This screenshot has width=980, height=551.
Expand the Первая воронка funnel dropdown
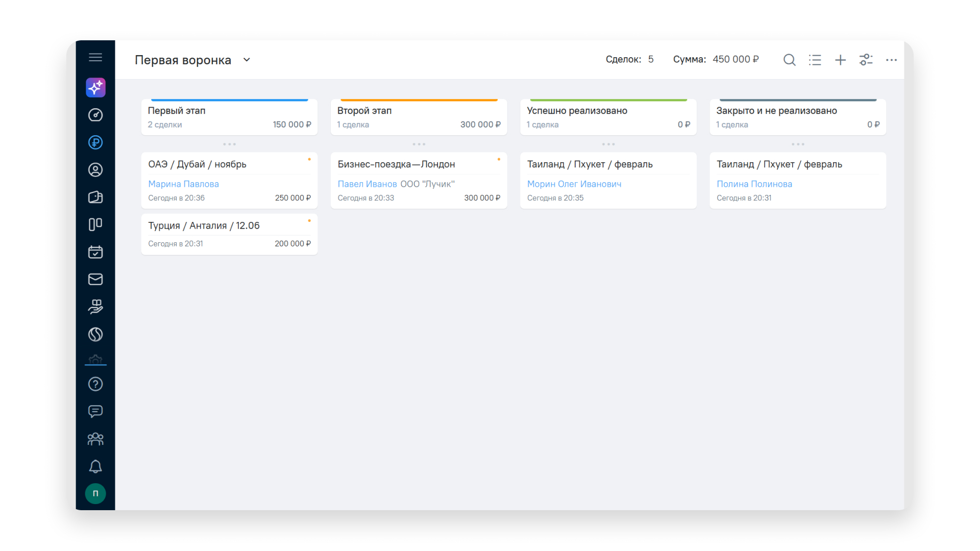(x=247, y=60)
